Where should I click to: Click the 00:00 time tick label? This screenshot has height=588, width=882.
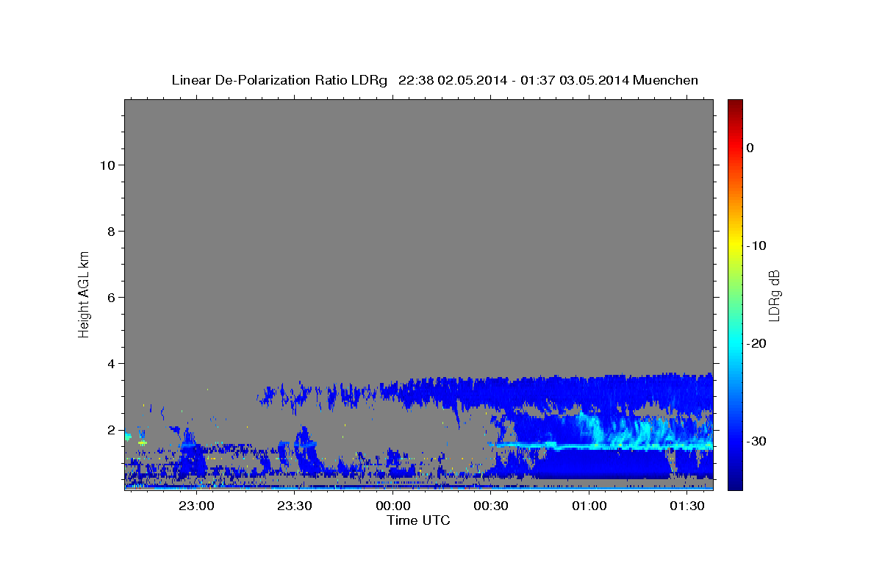click(x=393, y=506)
